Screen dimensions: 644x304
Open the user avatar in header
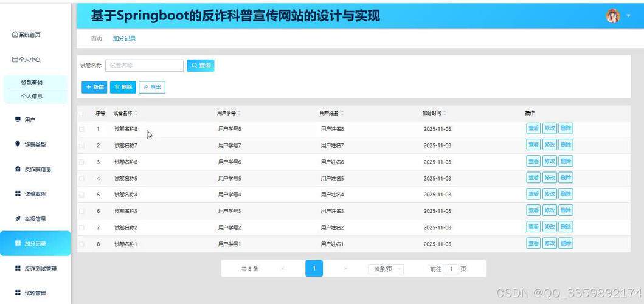click(x=612, y=16)
